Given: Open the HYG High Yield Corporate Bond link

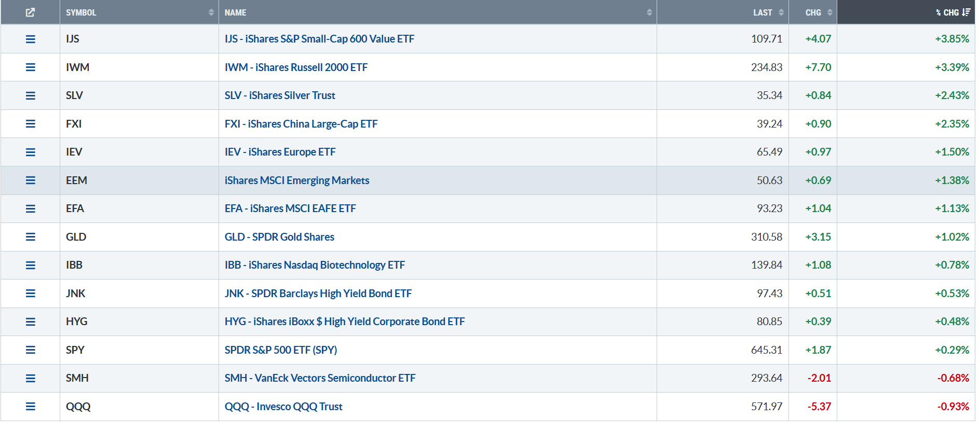Looking at the screenshot, I should tap(345, 322).
